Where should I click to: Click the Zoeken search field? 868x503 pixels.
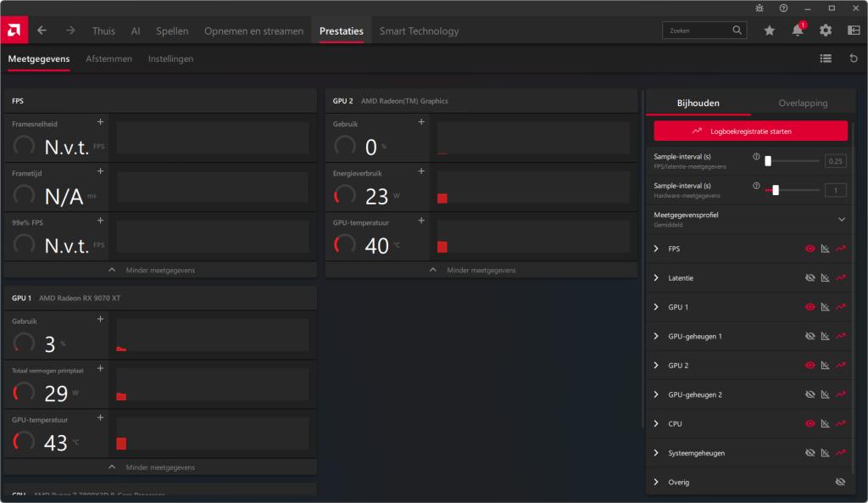click(x=698, y=31)
